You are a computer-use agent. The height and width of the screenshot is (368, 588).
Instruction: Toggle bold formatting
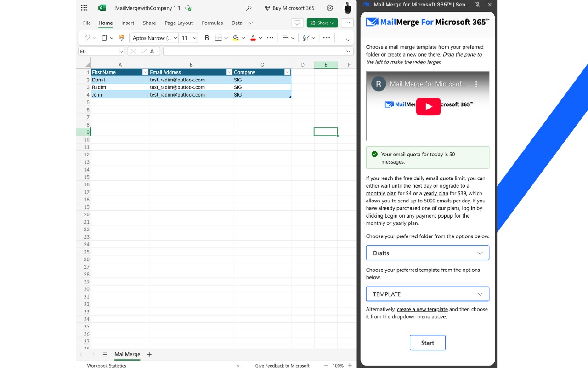point(206,37)
